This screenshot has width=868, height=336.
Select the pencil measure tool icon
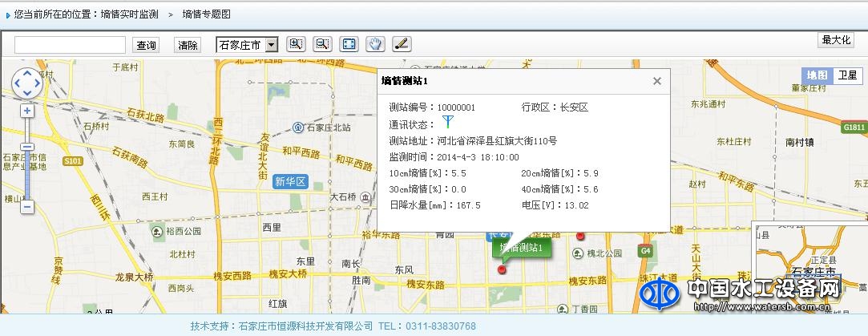402,44
